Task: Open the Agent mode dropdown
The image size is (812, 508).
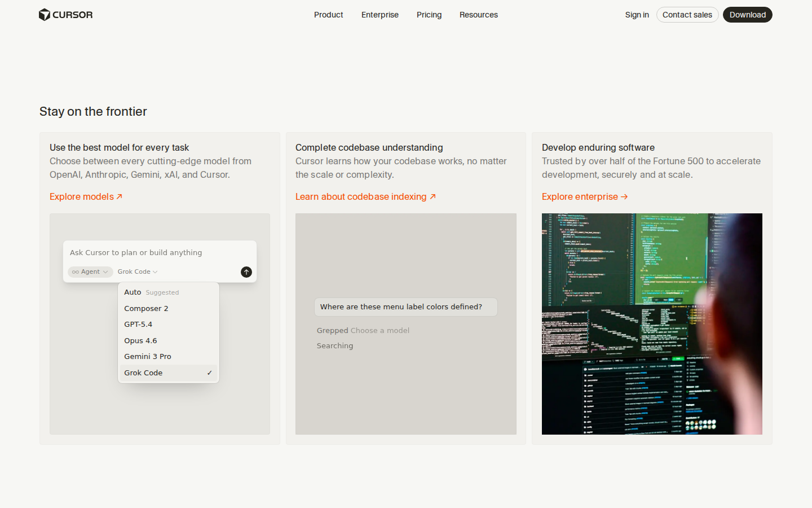Action: tap(90, 271)
